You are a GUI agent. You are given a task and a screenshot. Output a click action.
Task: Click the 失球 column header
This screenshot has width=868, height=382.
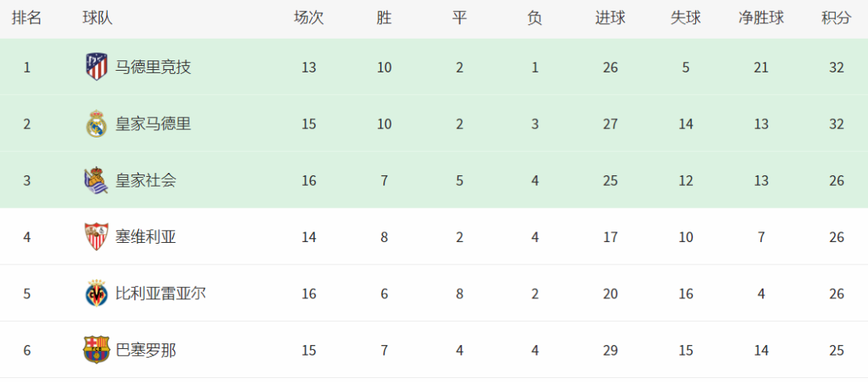tap(686, 18)
